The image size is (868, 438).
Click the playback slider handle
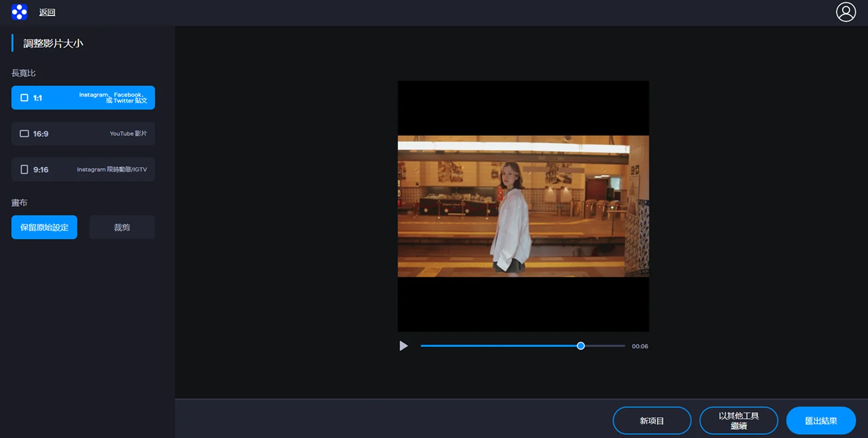(581, 346)
